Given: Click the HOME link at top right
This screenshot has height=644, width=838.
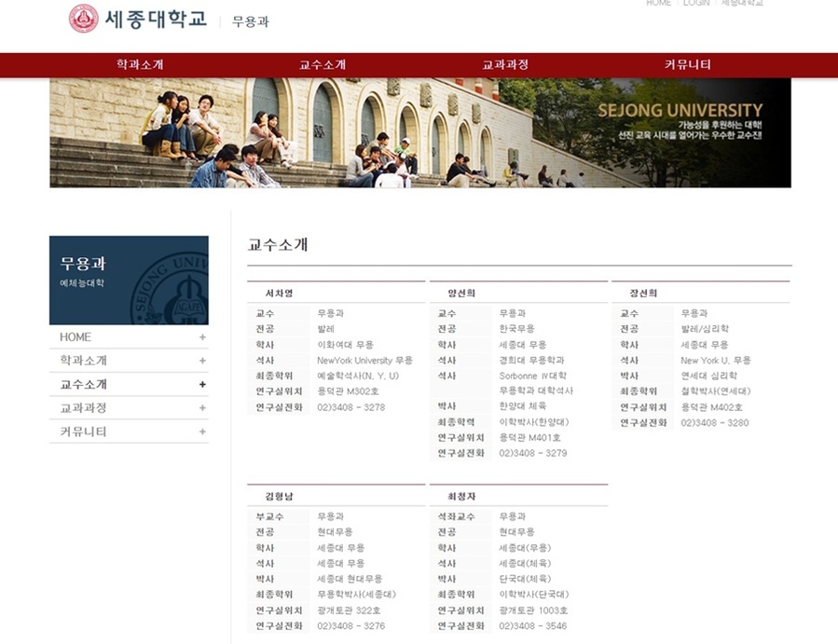Looking at the screenshot, I should coord(658,4).
